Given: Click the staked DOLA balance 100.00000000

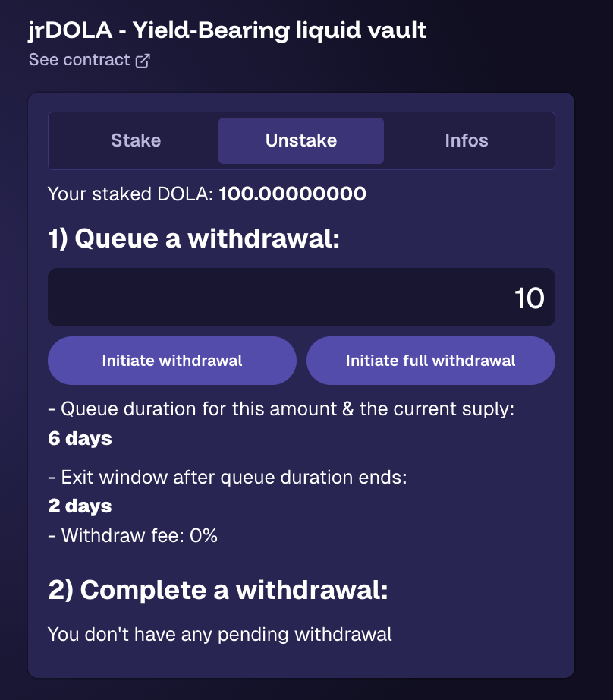Looking at the screenshot, I should (x=292, y=194).
